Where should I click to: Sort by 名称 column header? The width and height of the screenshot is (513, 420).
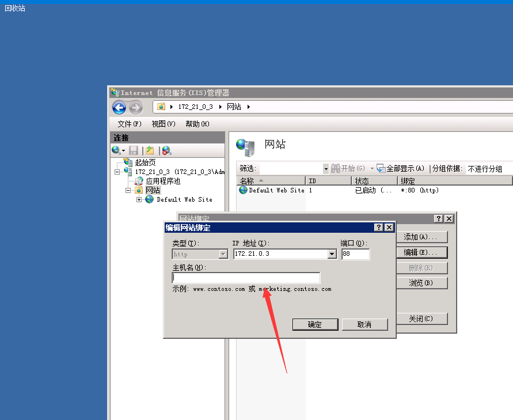[x=271, y=181]
